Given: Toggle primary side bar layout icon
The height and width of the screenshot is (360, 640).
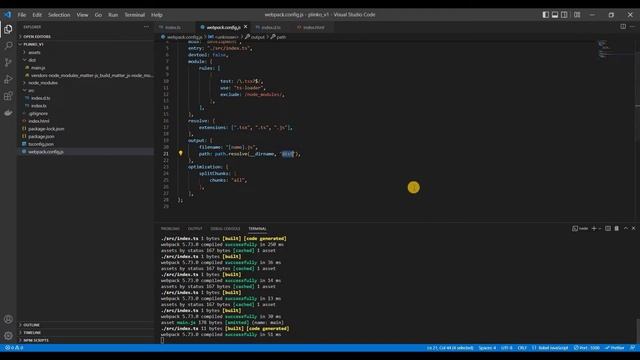Looking at the screenshot, I should pos(546,15).
